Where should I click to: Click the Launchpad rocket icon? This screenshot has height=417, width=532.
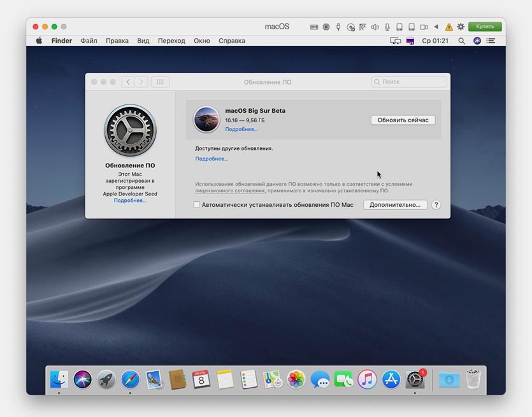106,379
